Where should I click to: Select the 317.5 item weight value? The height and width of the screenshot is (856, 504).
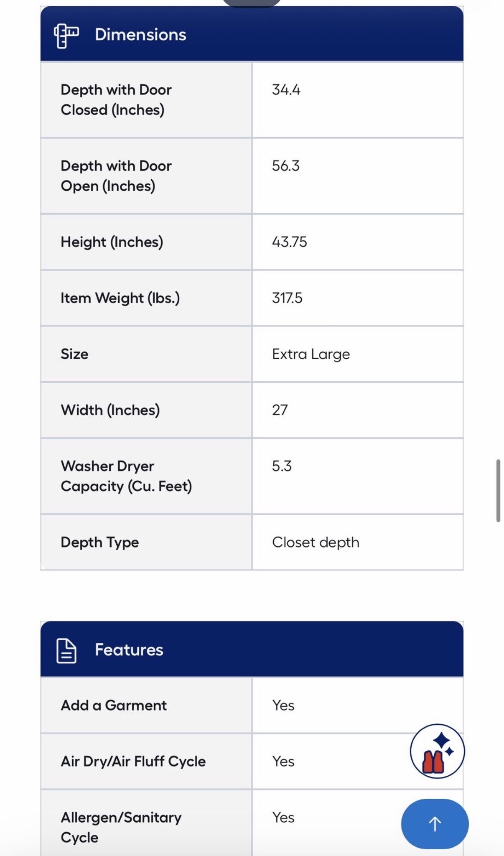click(x=287, y=298)
